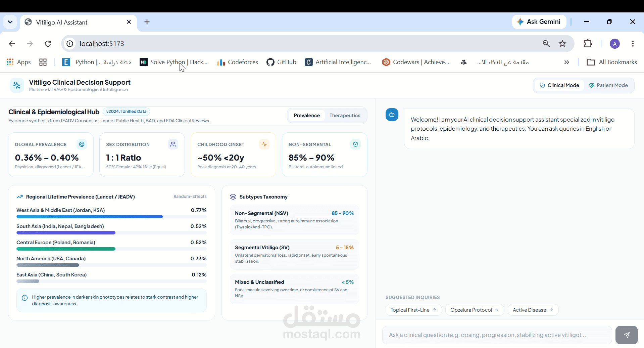Open Chrome extensions puzzle icon
Image resolution: width=644 pixels, height=348 pixels.
coord(588,44)
